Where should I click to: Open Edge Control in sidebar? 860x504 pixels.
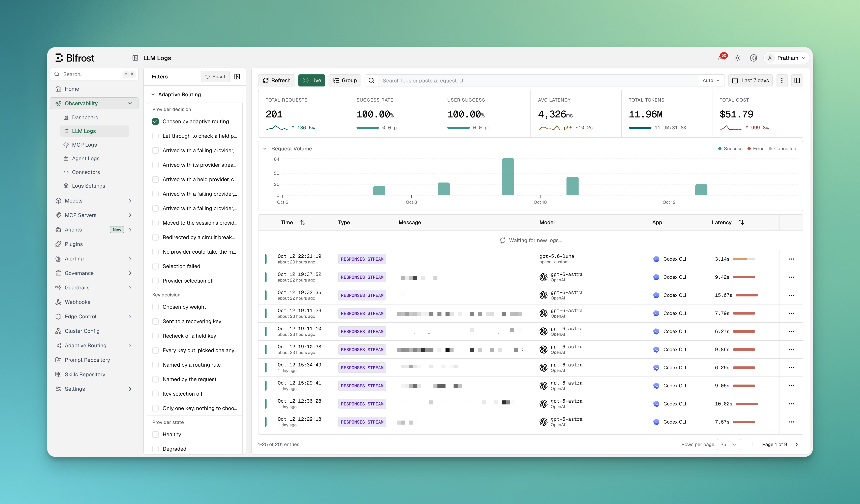pos(94,317)
